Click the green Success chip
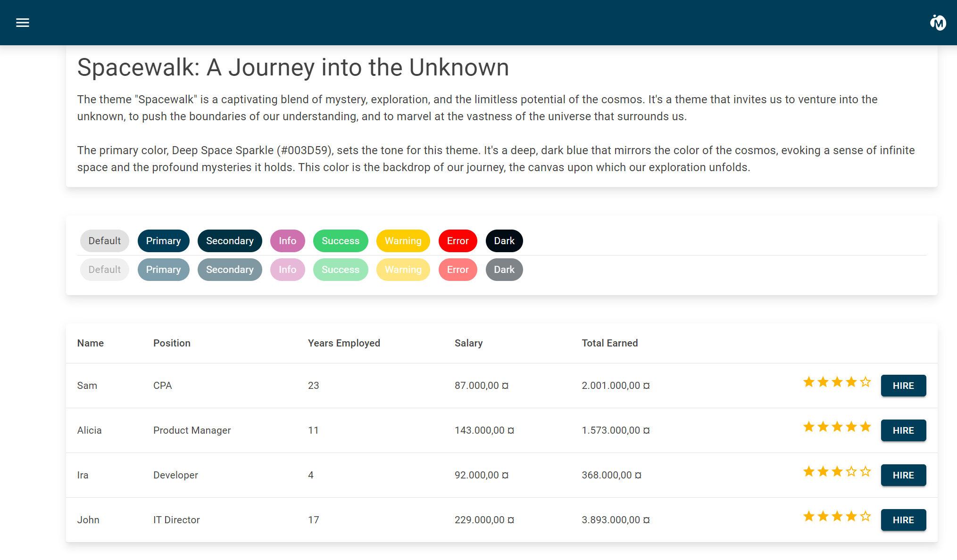 [x=341, y=241]
